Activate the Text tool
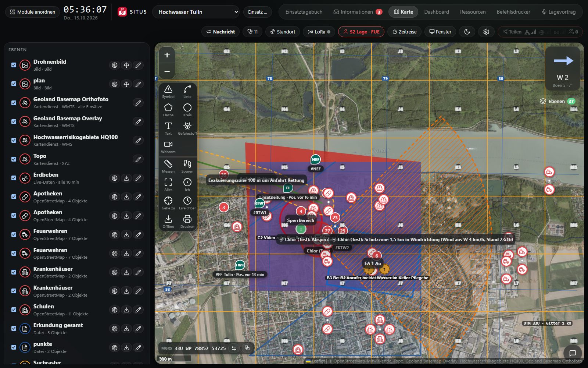 click(168, 128)
